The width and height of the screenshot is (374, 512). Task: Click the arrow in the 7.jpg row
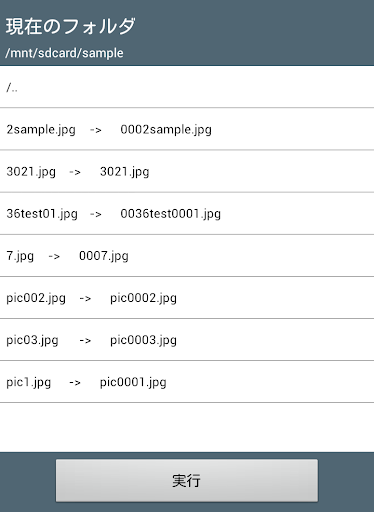(x=54, y=256)
